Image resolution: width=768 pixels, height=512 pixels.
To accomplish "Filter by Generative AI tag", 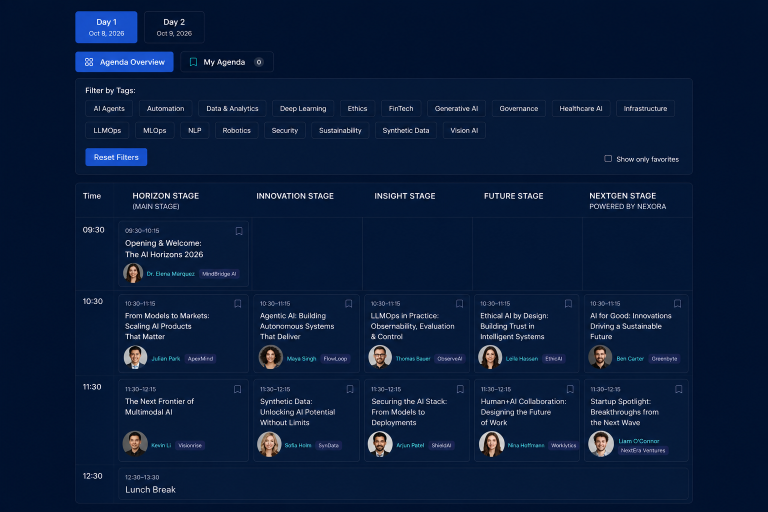I will click(456, 109).
